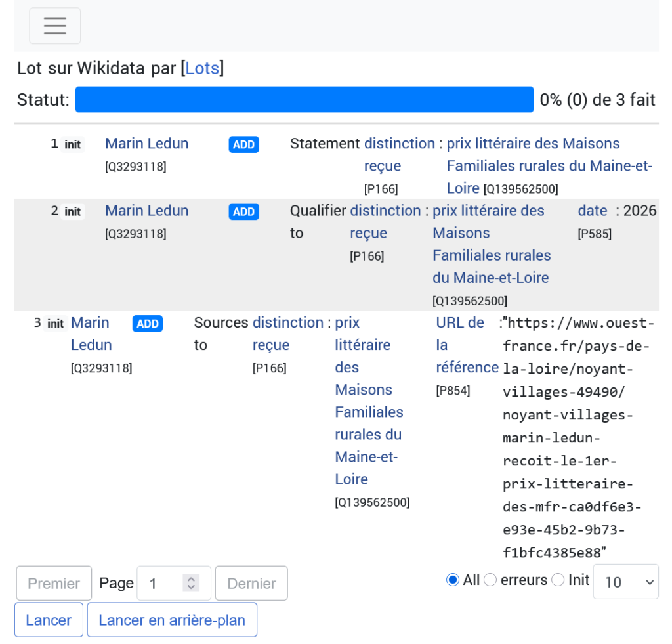Click the page number stepper arrows

191,583
